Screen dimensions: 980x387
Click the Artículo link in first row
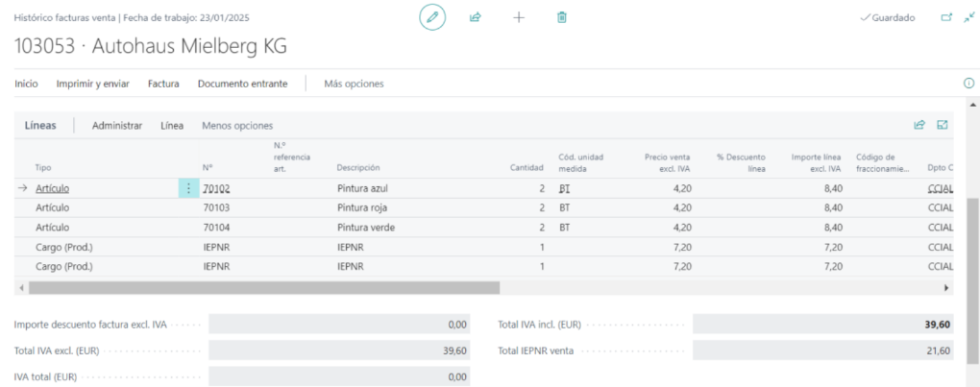(53, 188)
